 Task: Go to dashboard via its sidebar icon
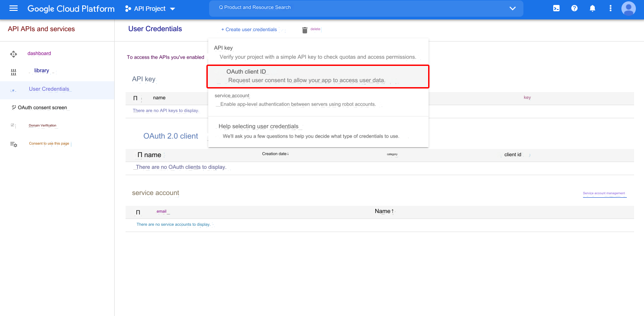pos(14,54)
